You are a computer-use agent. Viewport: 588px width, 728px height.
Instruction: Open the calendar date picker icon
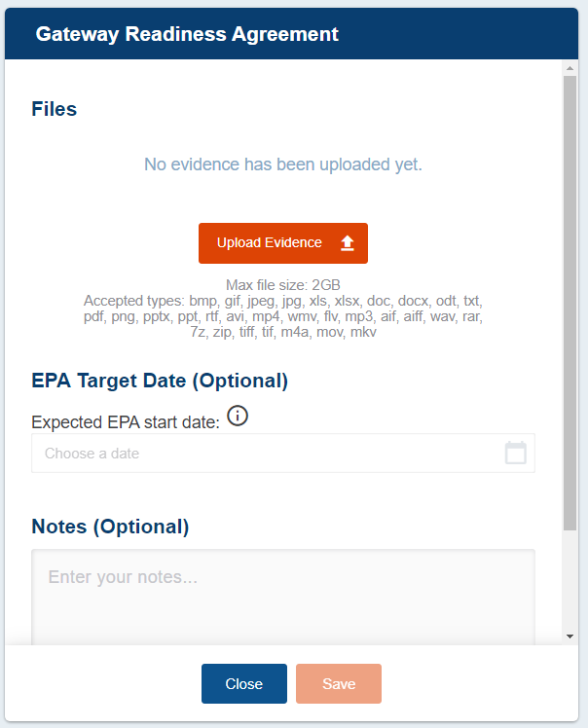516,454
